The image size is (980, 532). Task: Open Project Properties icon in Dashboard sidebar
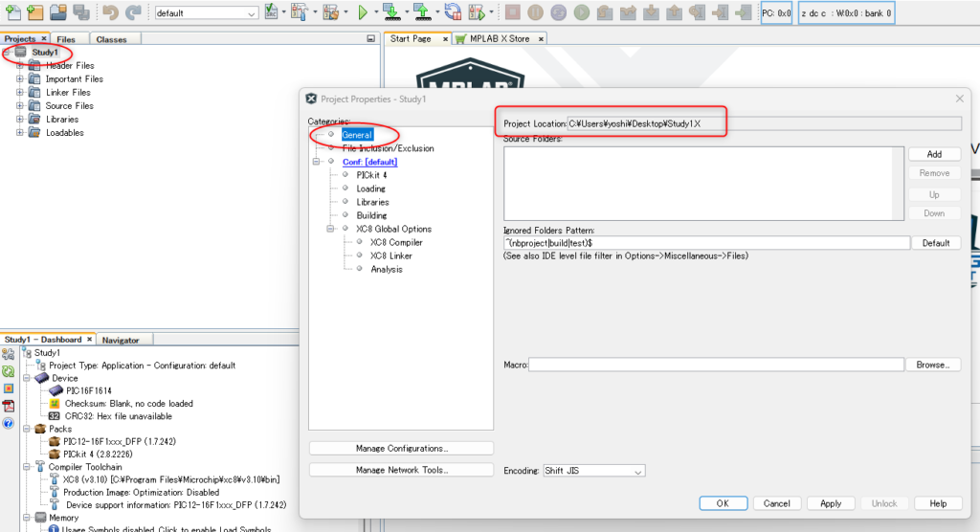coord(9,354)
